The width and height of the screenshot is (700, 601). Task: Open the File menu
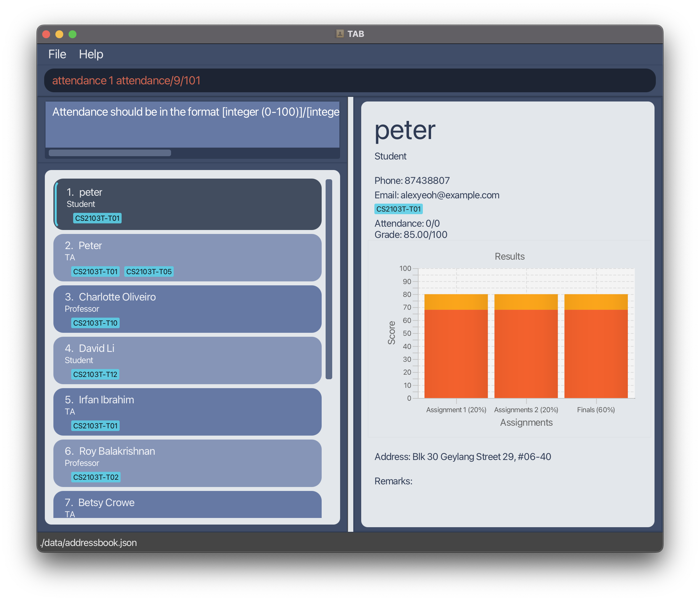(57, 54)
